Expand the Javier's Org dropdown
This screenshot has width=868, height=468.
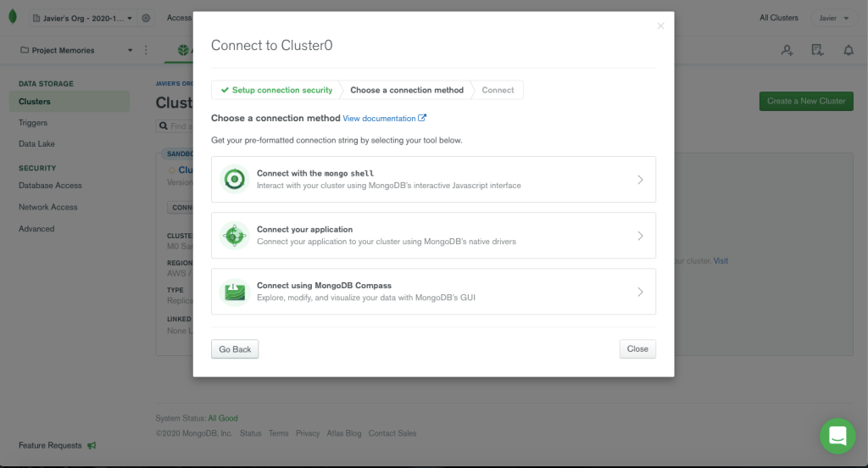click(x=81, y=18)
